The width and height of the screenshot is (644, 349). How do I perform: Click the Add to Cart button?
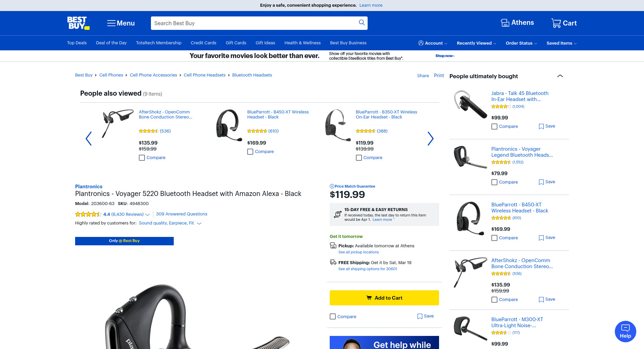[x=384, y=298]
